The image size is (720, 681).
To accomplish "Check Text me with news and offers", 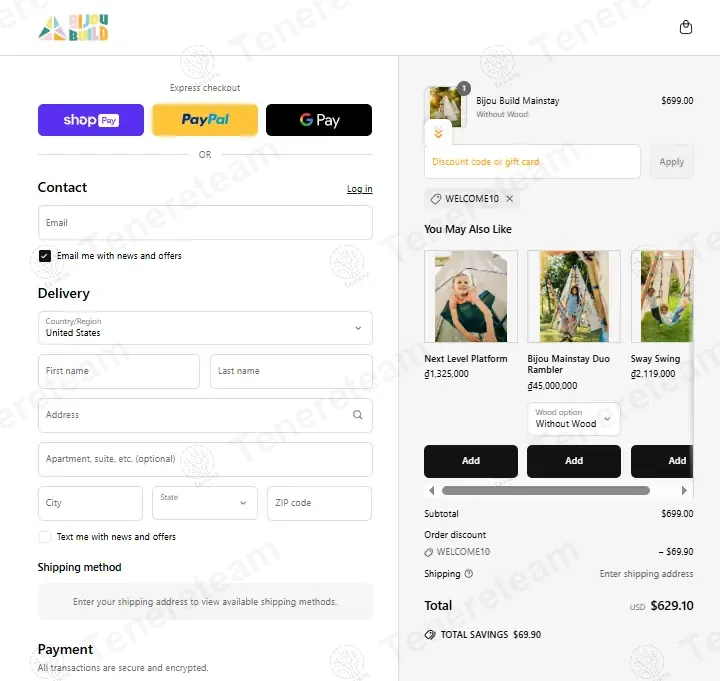I will [45, 537].
